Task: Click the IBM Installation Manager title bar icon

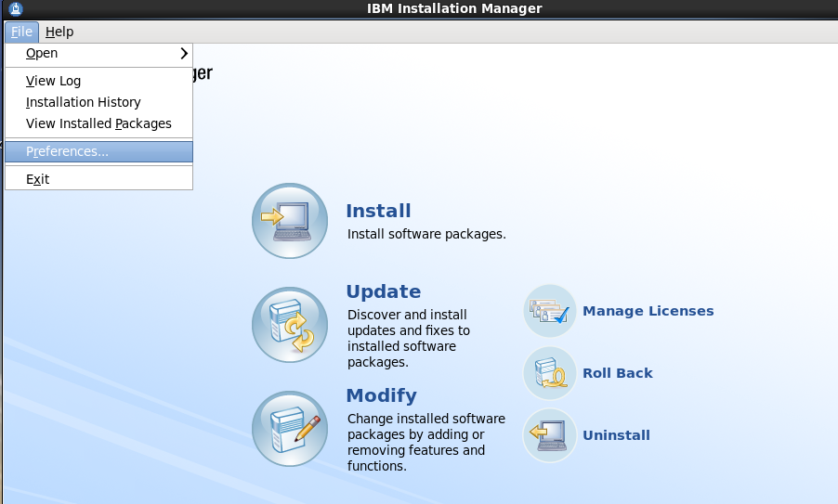Action: coord(16,8)
